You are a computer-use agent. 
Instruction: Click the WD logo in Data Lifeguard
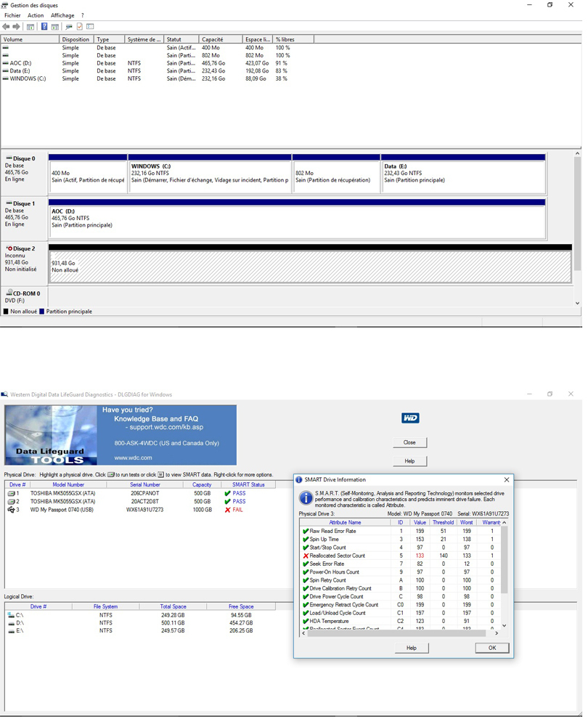coord(410,419)
